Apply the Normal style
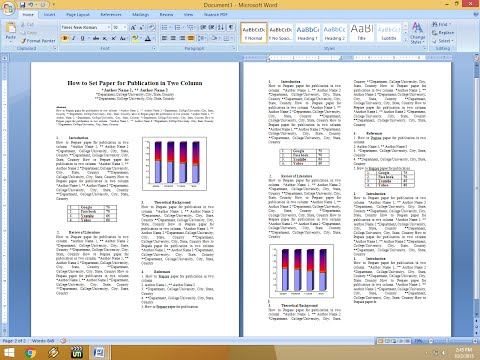Image resolution: width=480 pixels, height=360 pixels. 254,33
